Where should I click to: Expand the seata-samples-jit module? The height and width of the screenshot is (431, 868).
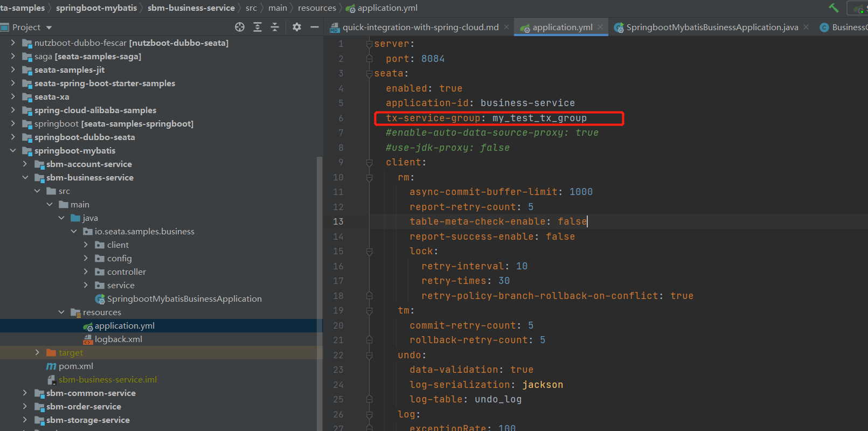click(x=13, y=69)
